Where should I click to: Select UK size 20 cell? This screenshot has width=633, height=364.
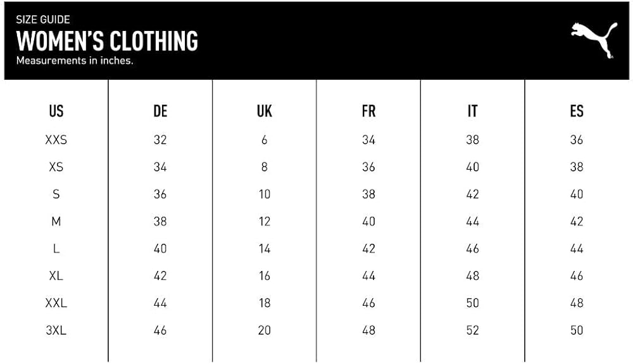[265, 330]
